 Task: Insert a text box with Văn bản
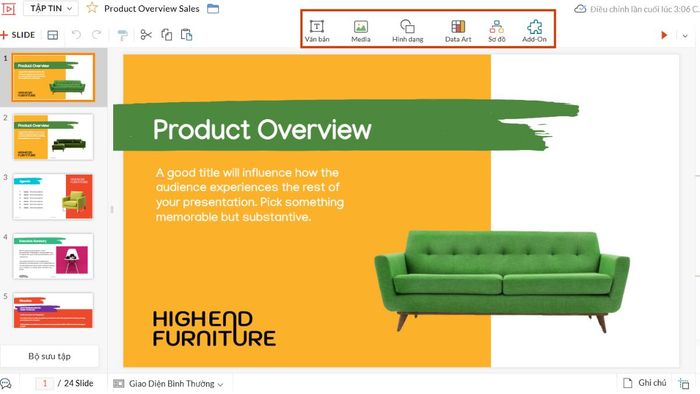pyautogui.click(x=317, y=31)
